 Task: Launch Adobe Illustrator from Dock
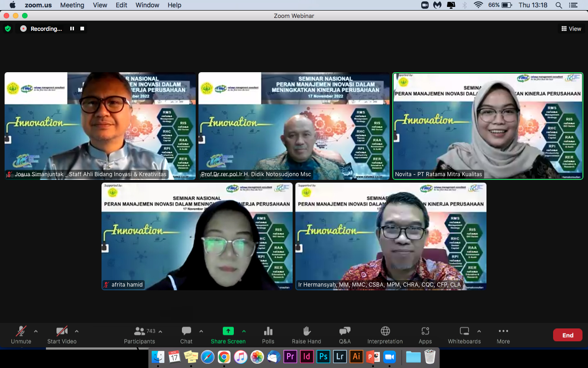pos(356,356)
